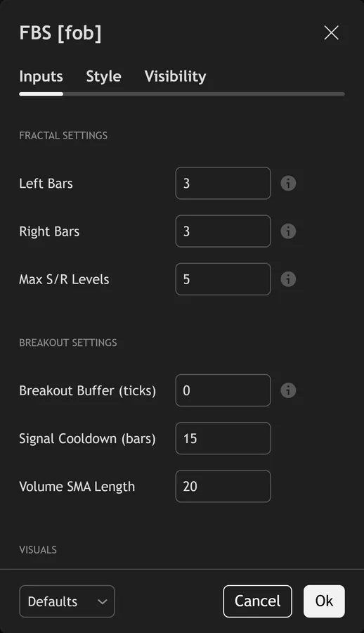Show info tooltip for Left Bars
Viewport: 364px width, 633px height.
click(288, 184)
